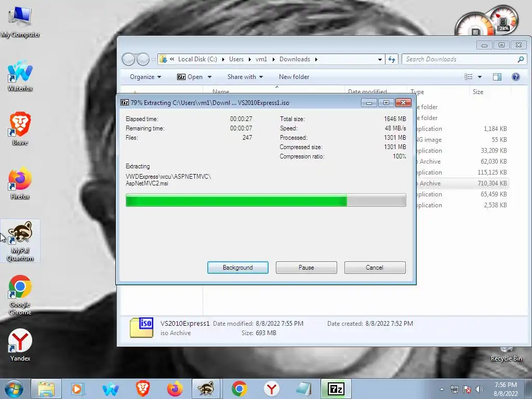Image resolution: width=532 pixels, height=399 pixels.
Task: Select the file row sized 115,125 KB
Action: point(462,172)
